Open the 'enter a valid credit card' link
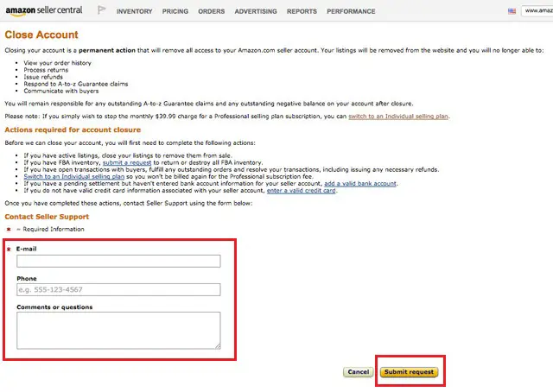 [301, 191]
